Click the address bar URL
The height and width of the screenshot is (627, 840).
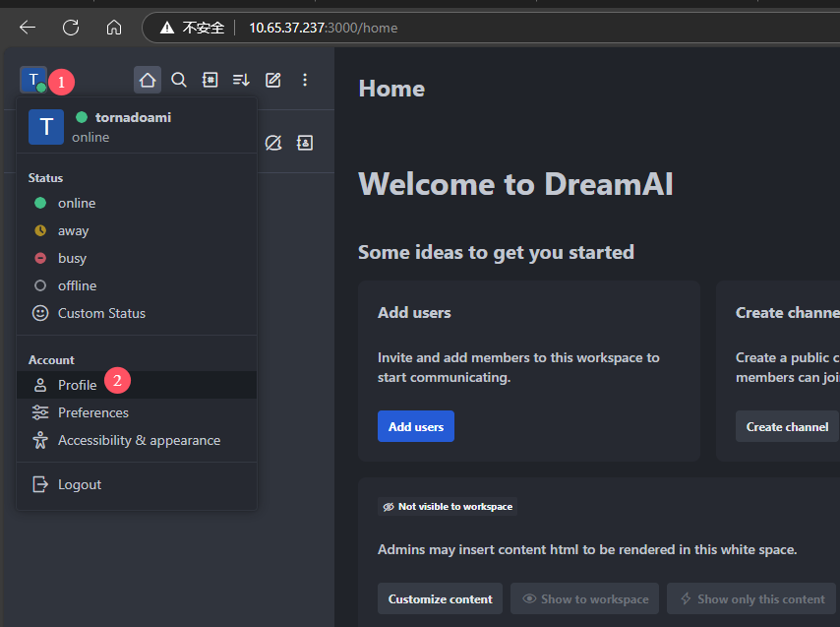(x=323, y=28)
